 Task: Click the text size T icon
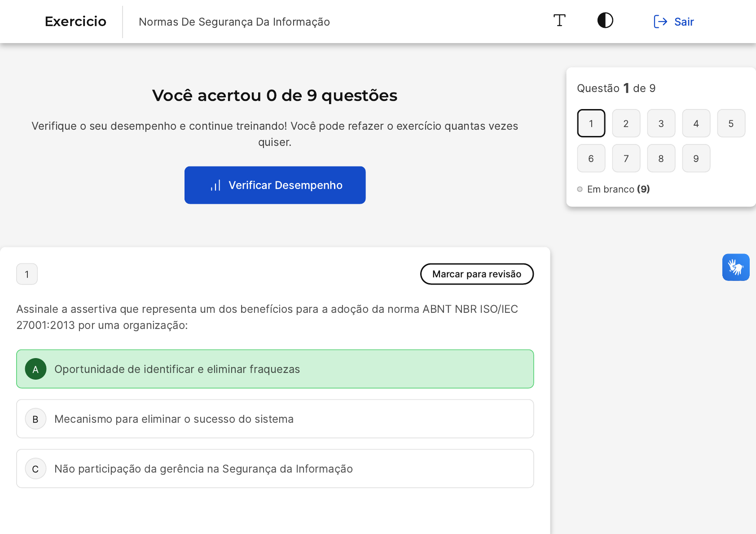coord(559,21)
